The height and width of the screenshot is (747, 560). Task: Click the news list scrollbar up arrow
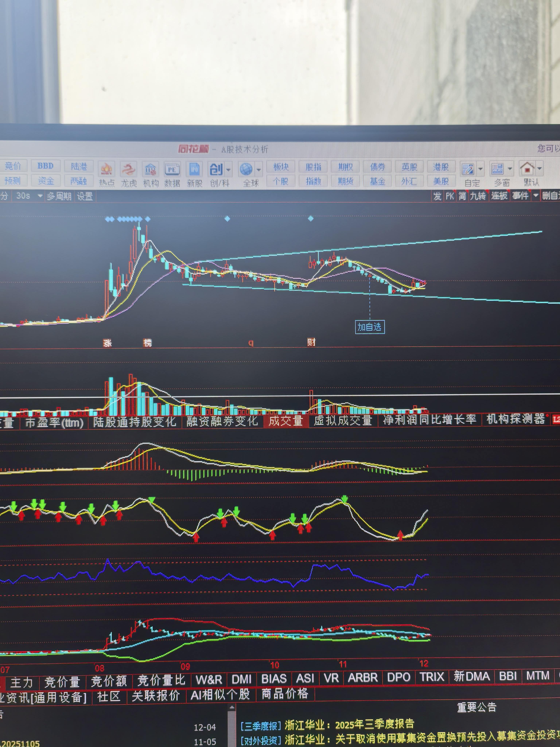click(x=232, y=707)
